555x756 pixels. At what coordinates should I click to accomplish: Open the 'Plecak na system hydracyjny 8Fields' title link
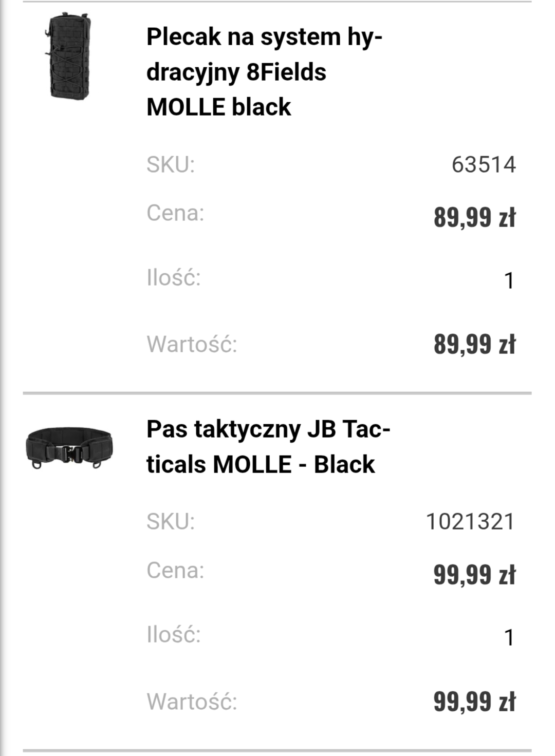pos(264,72)
